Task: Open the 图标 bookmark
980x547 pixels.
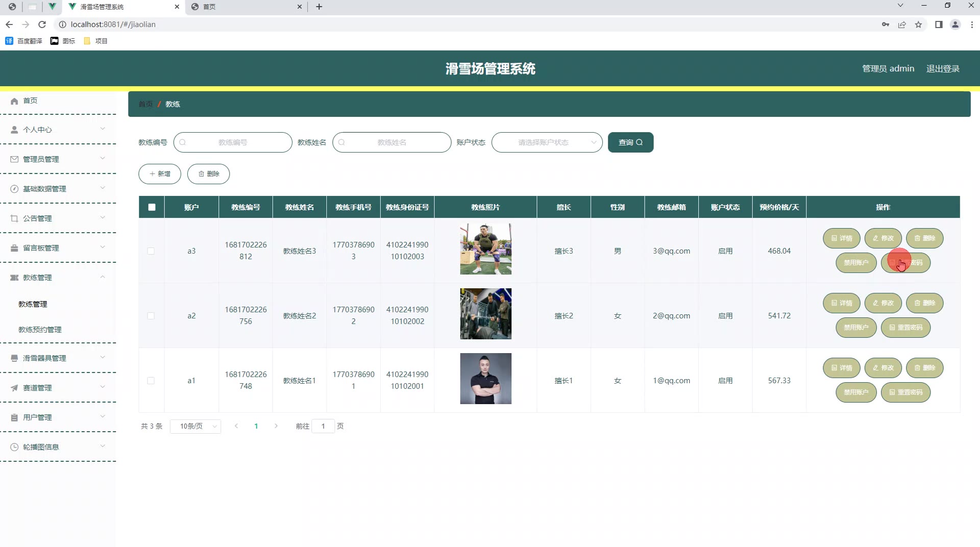Action: pyautogui.click(x=63, y=41)
